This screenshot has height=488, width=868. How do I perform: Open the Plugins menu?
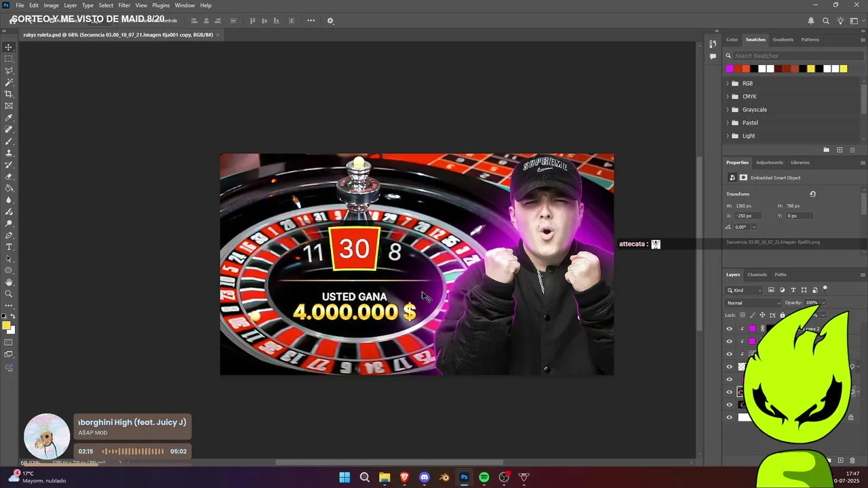point(161,5)
